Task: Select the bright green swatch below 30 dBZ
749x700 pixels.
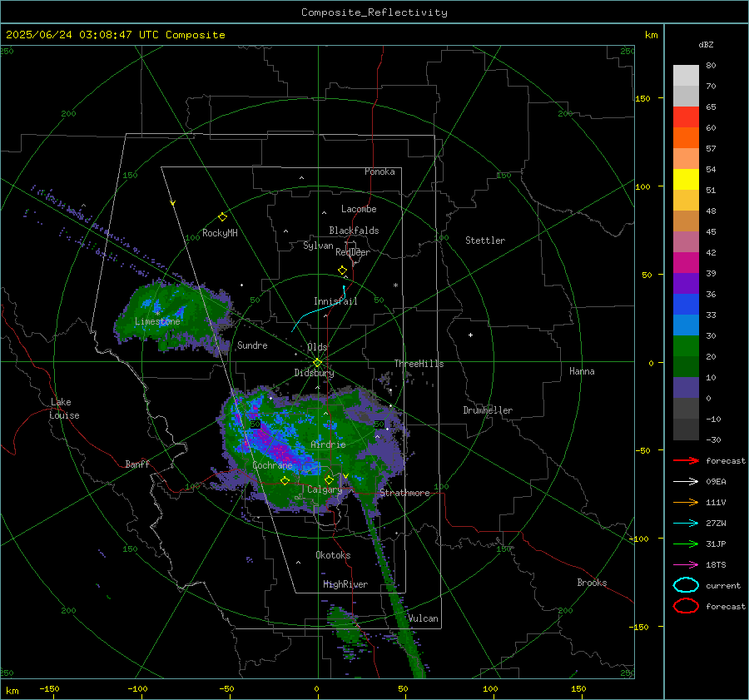Action: (686, 345)
